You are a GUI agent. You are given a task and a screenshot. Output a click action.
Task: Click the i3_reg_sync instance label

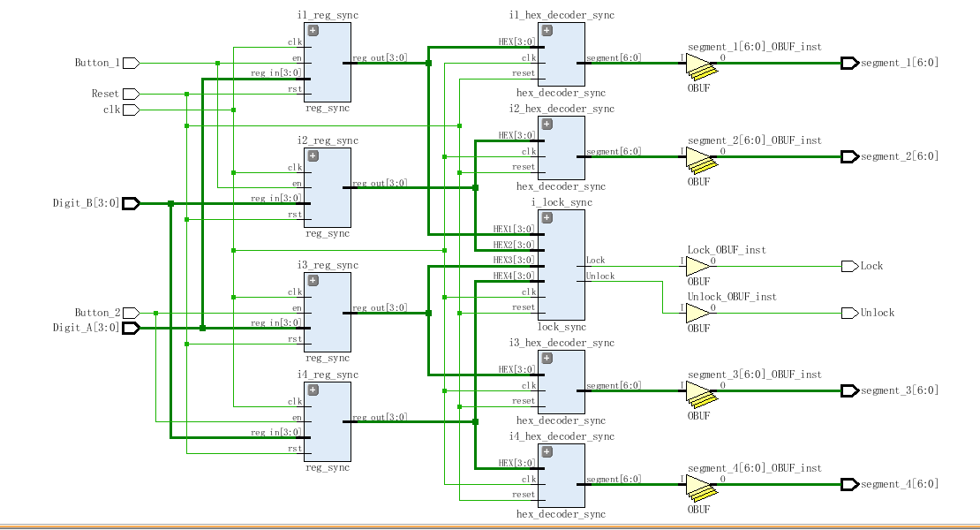[x=328, y=266]
